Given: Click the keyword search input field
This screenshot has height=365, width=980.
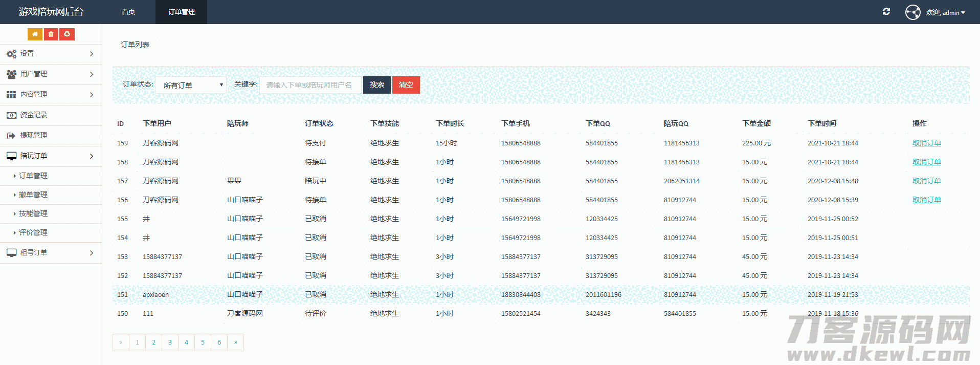Looking at the screenshot, I should (310, 85).
